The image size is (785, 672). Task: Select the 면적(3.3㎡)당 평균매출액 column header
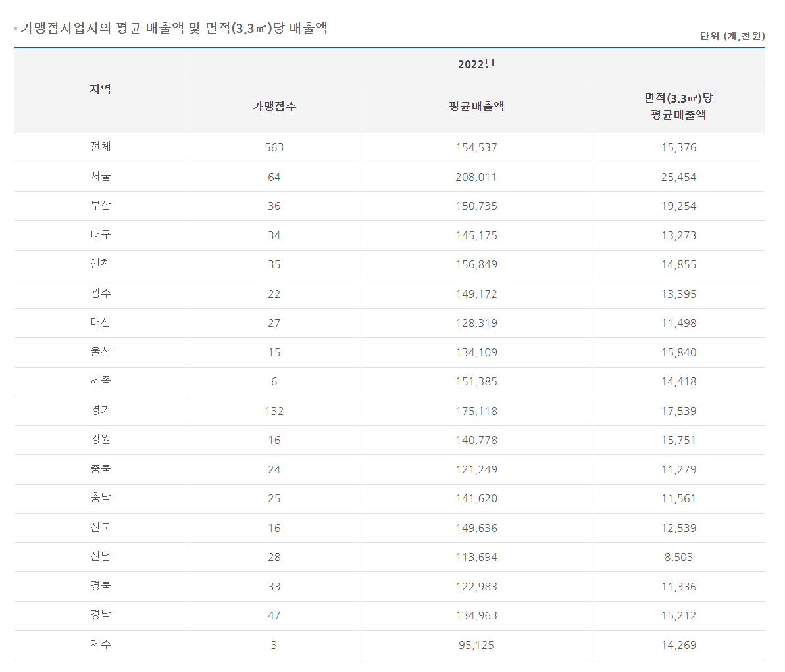point(678,107)
